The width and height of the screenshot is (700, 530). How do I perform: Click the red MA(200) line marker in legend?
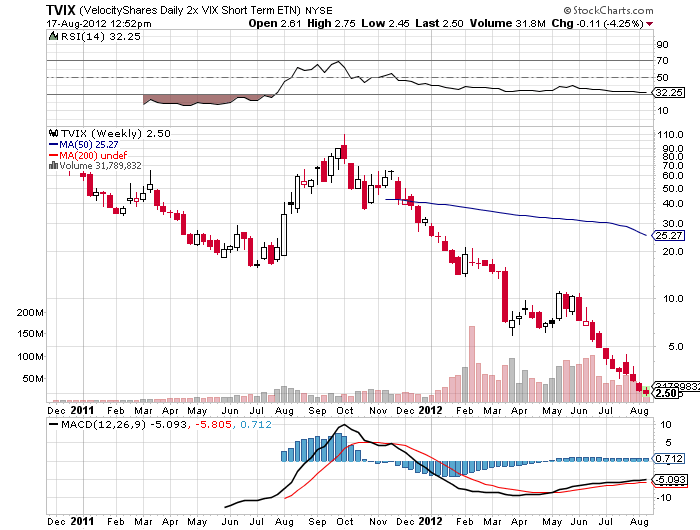pyautogui.click(x=54, y=155)
